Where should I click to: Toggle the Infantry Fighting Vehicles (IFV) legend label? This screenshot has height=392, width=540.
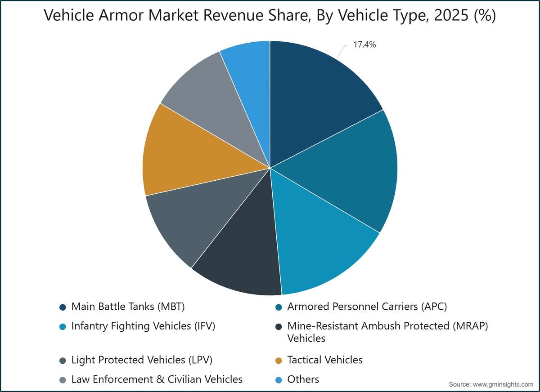point(143,326)
